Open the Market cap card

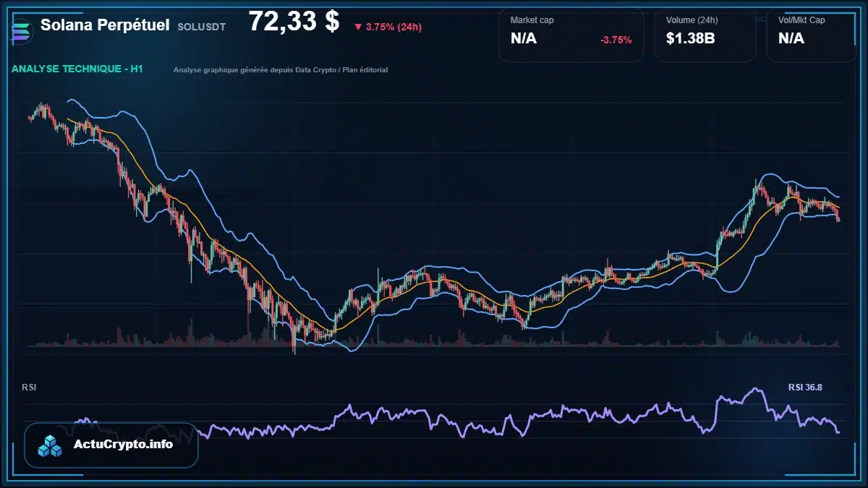coord(571,35)
